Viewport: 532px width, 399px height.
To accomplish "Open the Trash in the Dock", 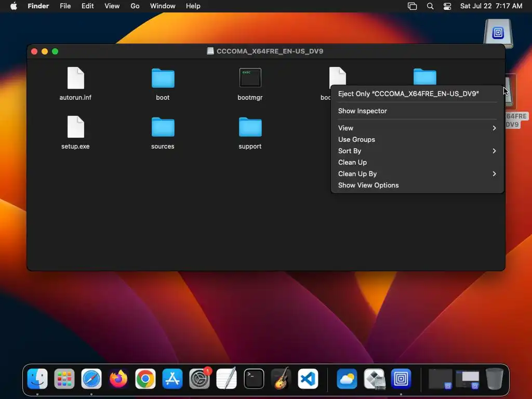I will point(495,378).
